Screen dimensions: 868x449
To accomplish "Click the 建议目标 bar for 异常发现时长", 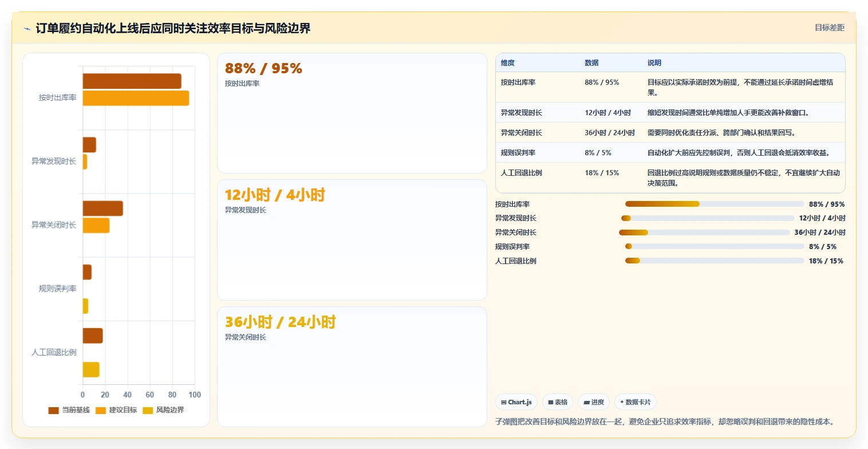I will tap(85, 162).
